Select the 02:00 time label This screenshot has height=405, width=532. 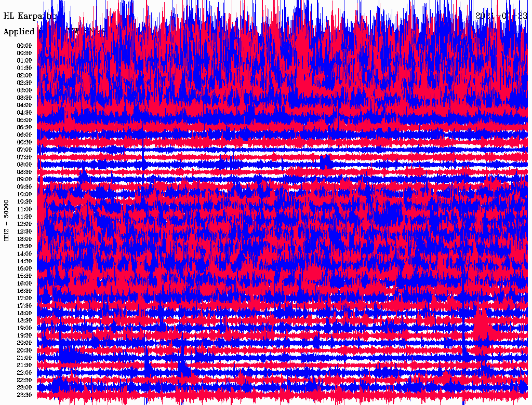24,76
